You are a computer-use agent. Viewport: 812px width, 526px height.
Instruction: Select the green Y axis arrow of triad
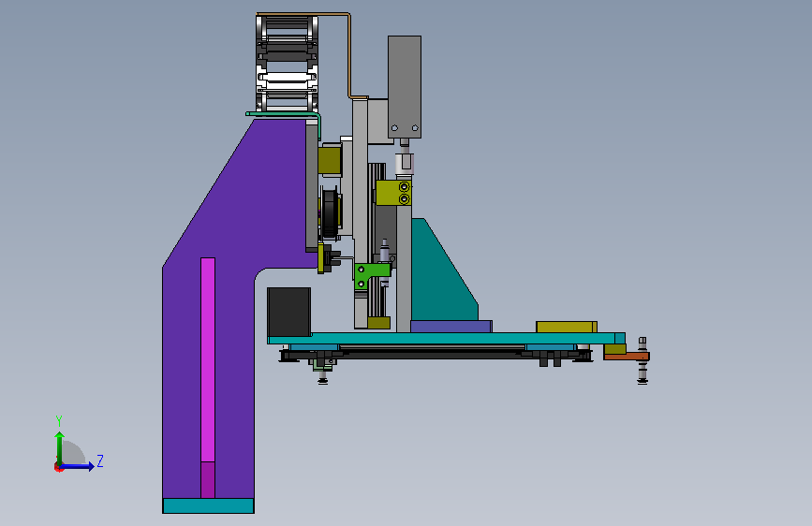click(x=60, y=448)
